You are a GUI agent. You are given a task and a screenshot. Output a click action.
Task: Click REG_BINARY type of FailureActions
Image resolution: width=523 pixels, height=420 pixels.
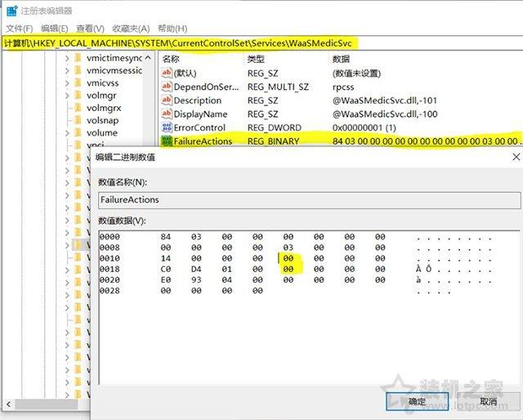pos(273,141)
